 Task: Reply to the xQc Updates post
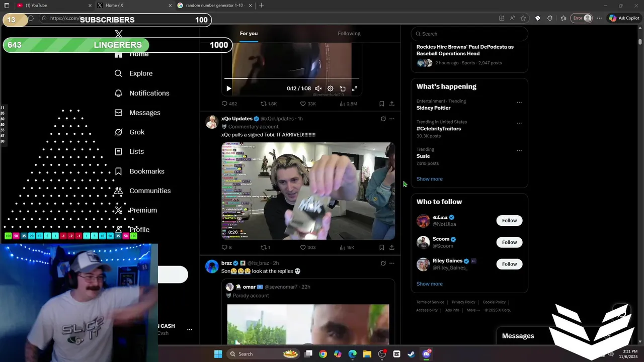(x=227, y=247)
